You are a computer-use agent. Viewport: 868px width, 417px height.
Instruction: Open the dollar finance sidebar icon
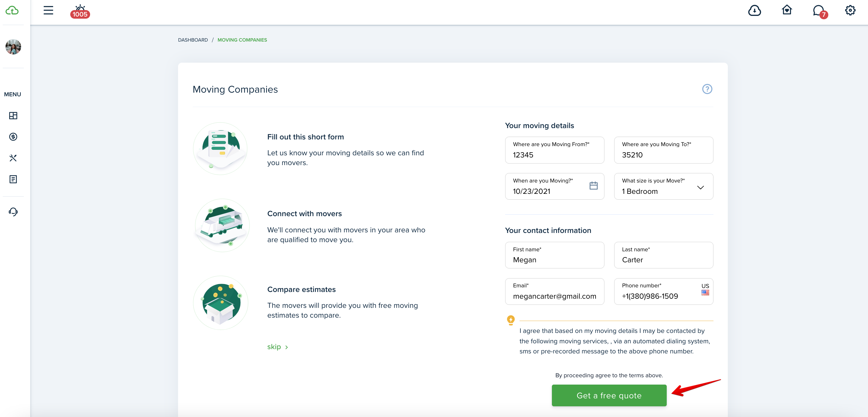(x=13, y=137)
